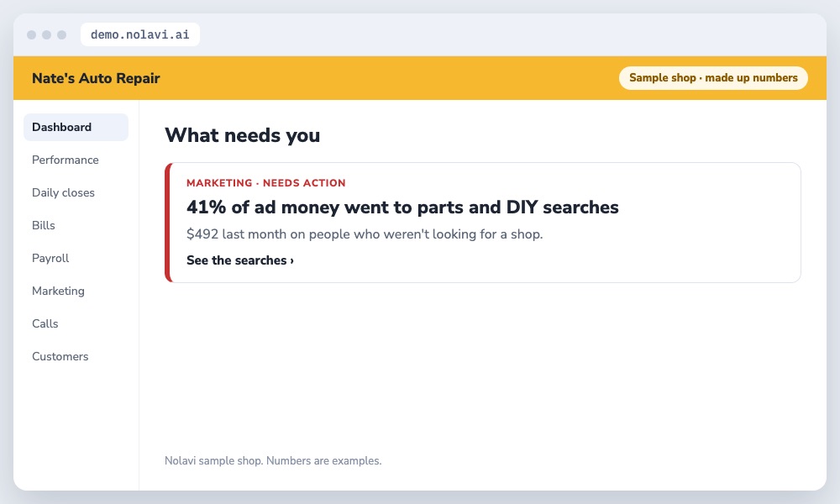Click the third gray window control dot
Viewport: 840px width, 504px height.
pos(61,34)
